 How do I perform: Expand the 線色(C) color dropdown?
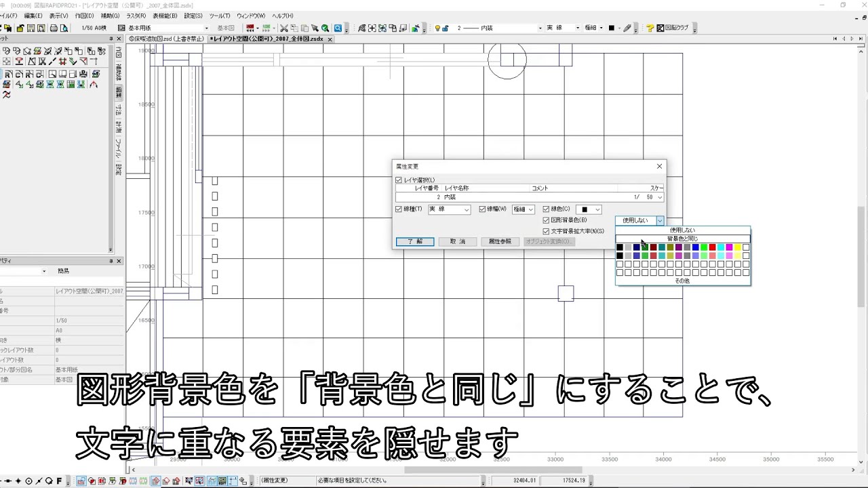pyautogui.click(x=597, y=209)
